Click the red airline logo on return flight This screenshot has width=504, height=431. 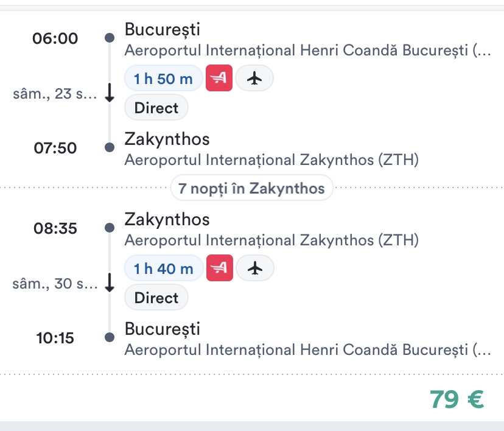pyautogui.click(x=219, y=268)
